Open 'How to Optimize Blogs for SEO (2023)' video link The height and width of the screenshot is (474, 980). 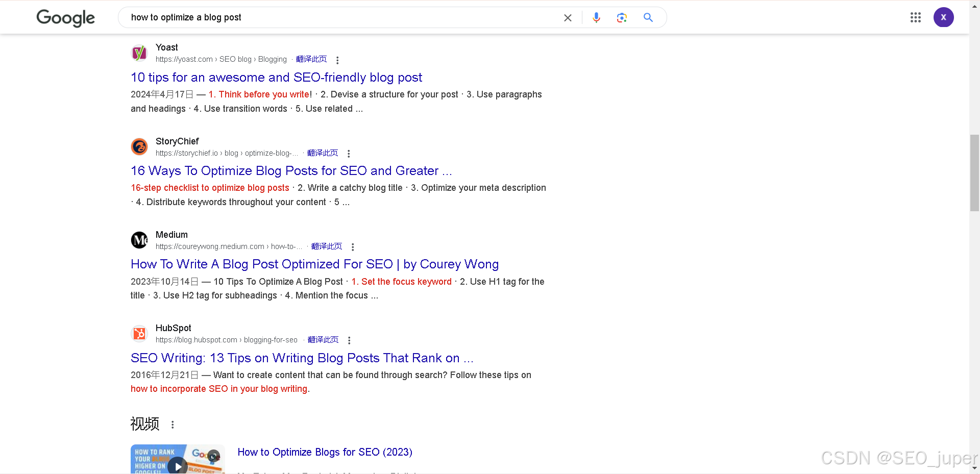click(325, 452)
